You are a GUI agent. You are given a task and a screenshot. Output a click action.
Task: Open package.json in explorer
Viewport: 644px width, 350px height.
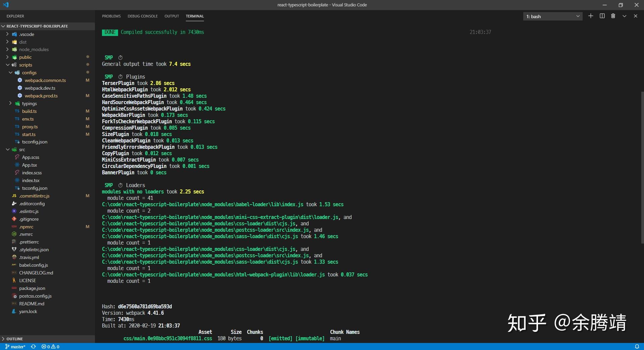[x=32, y=288]
